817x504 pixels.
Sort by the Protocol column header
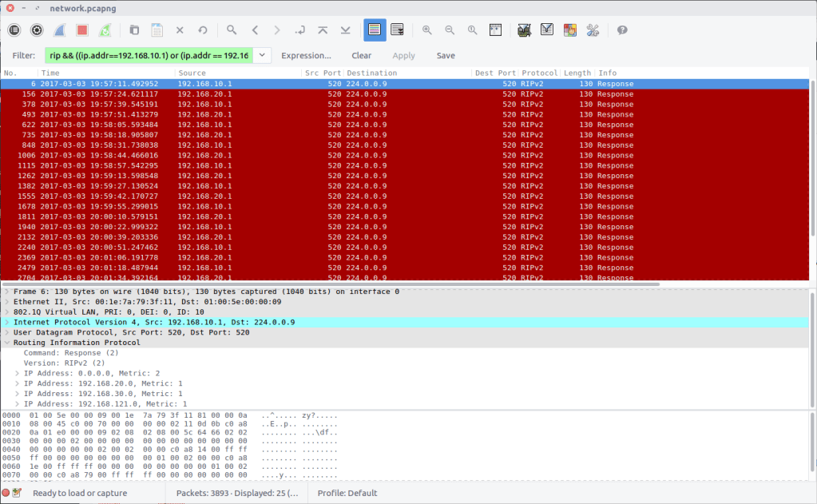pyautogui.click(x=539, y=73)
